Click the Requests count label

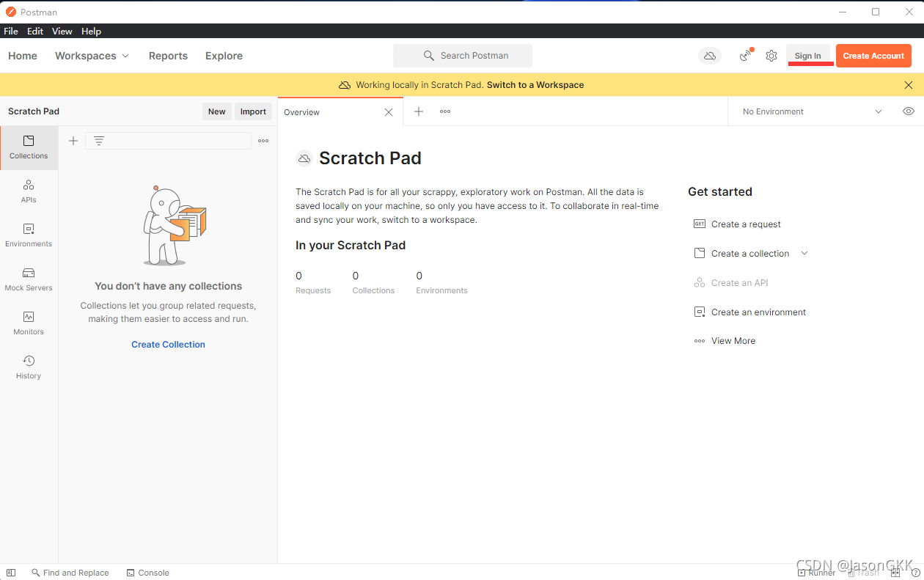(313, 291)
